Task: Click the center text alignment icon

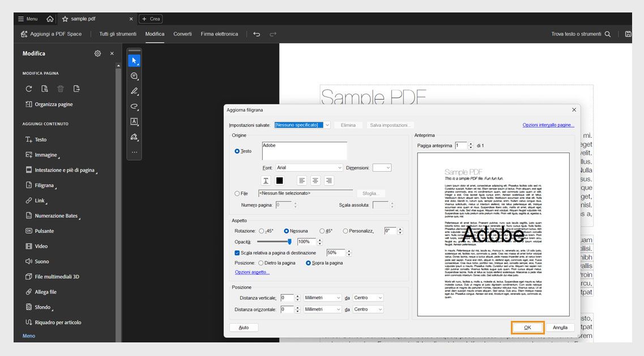Action: pyautogui.click(x=315, y=181)
